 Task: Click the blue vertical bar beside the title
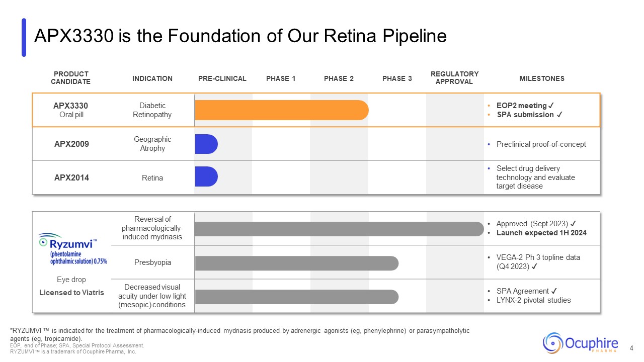(x=24, y=37)
